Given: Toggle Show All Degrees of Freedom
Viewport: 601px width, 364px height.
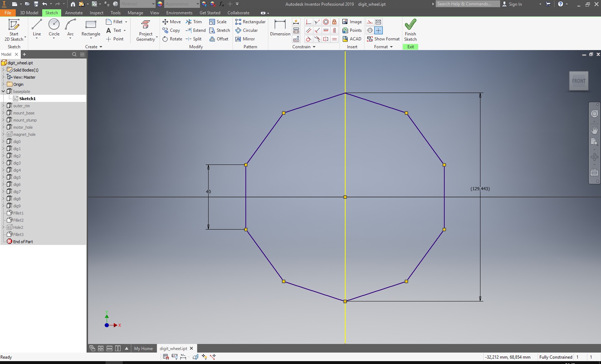Looking at the screenshot, I should pyautogui.click(x=204, y=356).
